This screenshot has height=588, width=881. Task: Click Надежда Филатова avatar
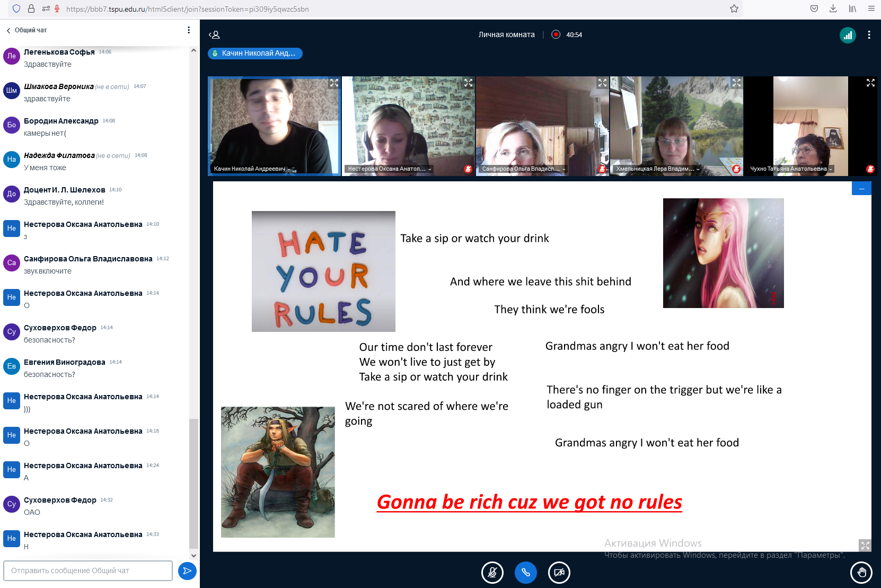tap(12, 159)
